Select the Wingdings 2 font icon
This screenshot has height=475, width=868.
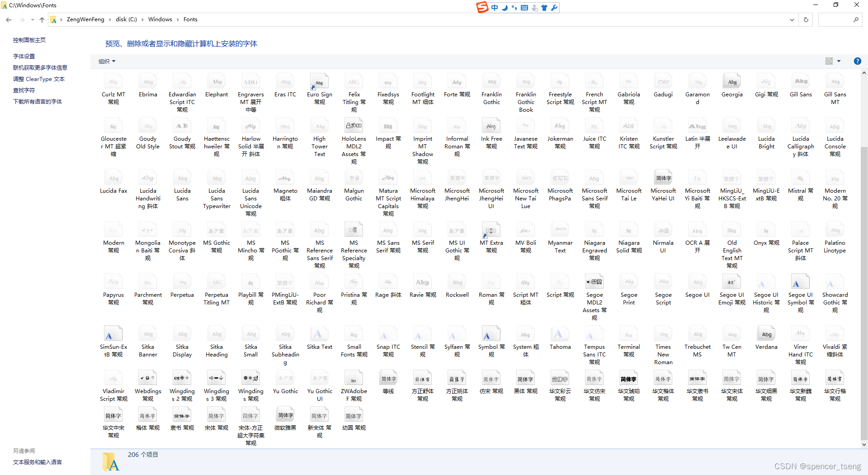182,378
